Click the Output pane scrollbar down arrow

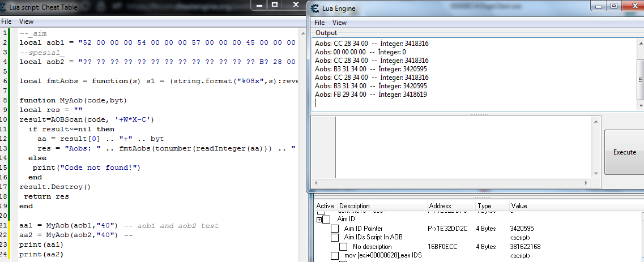640,106
